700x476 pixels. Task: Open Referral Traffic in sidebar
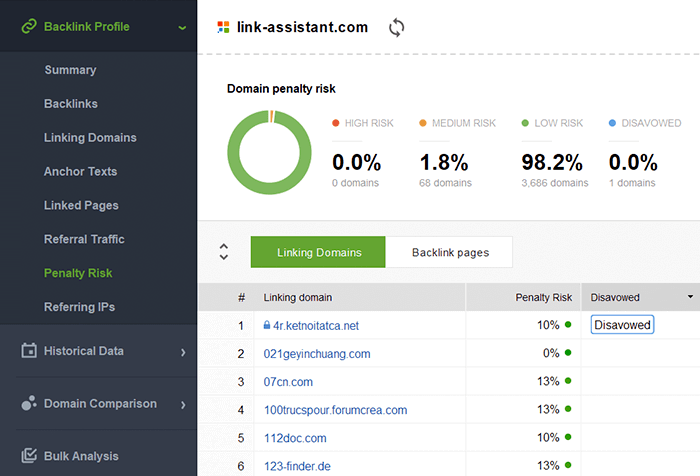click(x=84, y=239)
